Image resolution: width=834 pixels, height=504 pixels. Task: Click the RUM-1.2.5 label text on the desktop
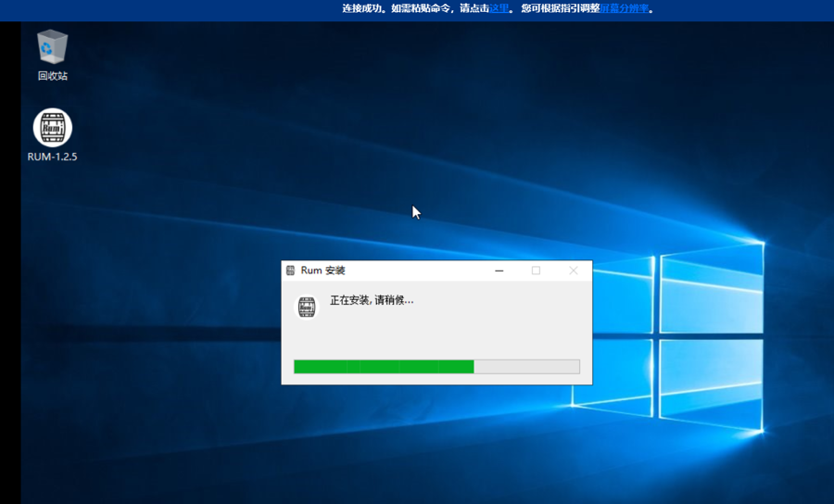tap(53, 157)
